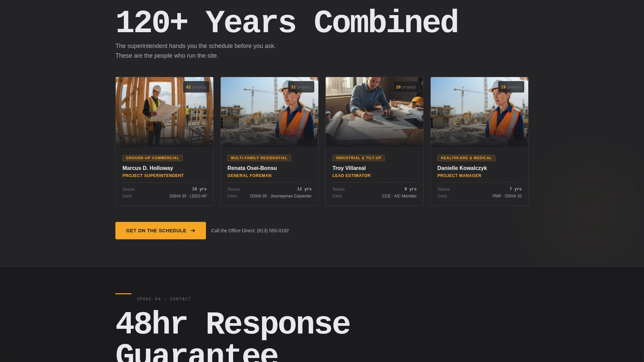Click the name Marcus D. Holloway
644x362 pixels.
point(148,168)
